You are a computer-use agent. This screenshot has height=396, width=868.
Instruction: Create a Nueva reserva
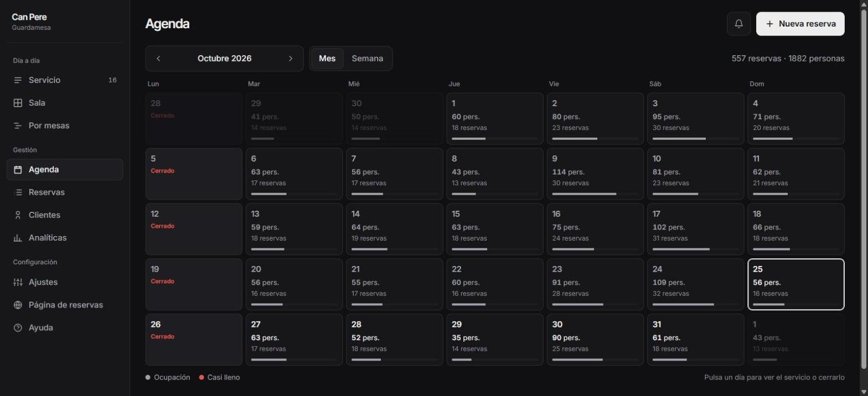pos(800,24)
